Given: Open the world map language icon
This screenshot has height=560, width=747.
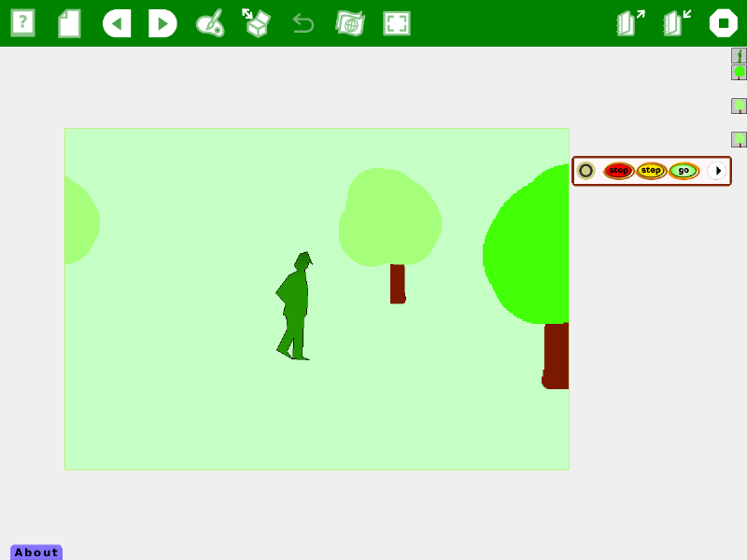Looking at the screenshot, I should (350, 23).
